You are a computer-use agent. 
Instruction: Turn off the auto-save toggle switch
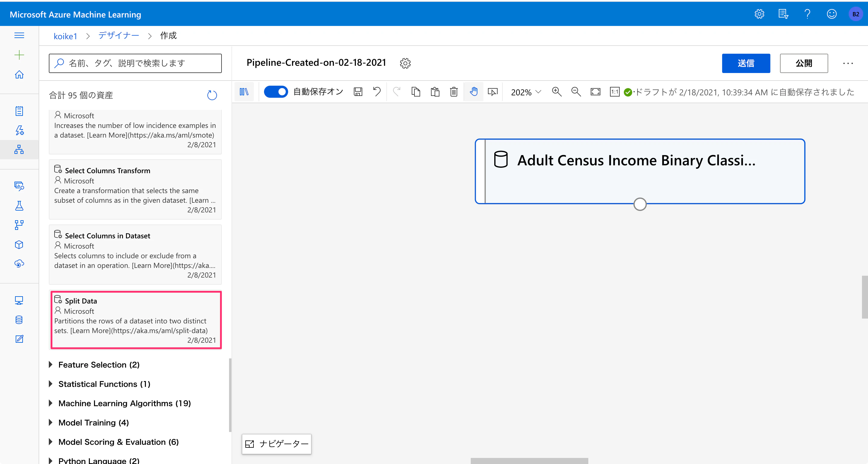276,92
